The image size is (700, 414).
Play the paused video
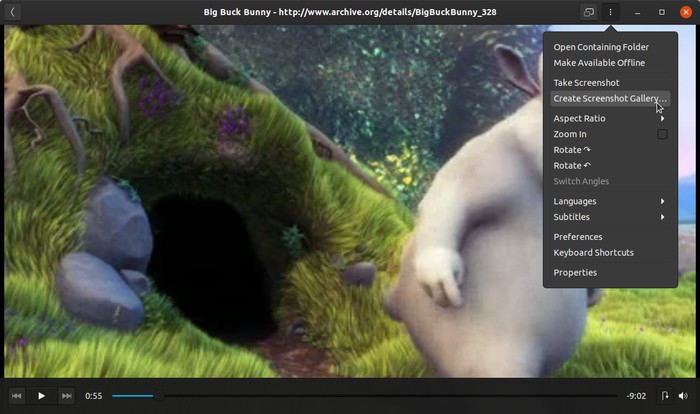[41, 396]
